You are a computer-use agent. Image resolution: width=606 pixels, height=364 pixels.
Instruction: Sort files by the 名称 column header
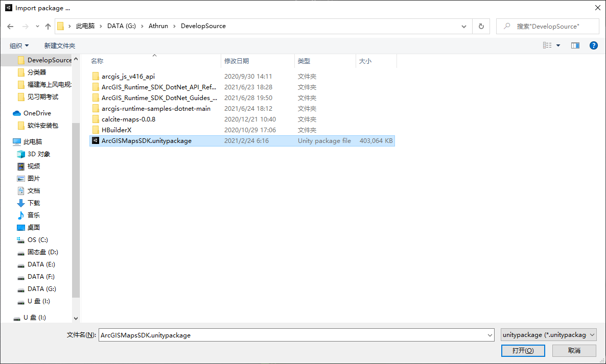tap(98, 61)
